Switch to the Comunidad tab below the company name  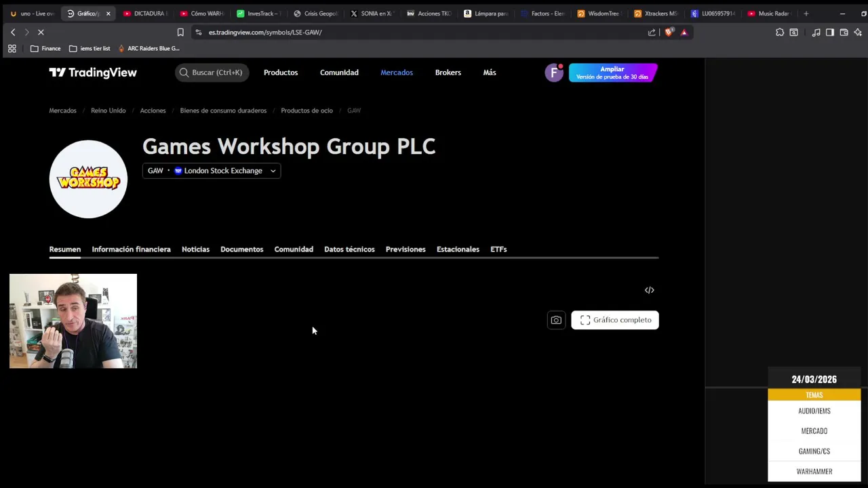point(294,249)
